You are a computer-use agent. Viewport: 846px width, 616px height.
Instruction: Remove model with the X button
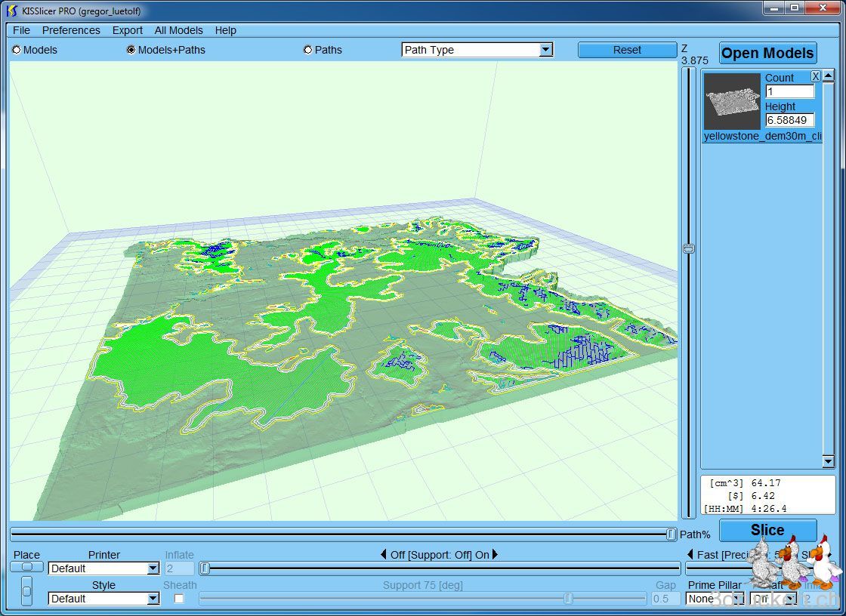coord(816,76)
